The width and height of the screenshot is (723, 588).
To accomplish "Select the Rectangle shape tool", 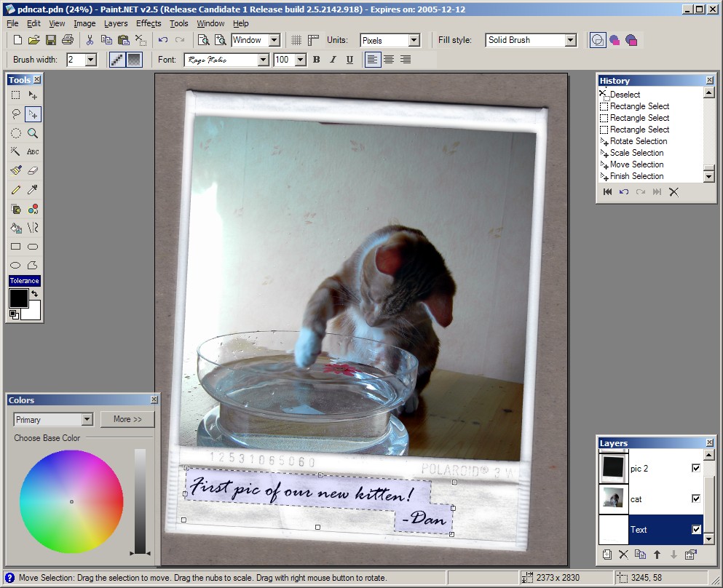I will coord(16,247).
